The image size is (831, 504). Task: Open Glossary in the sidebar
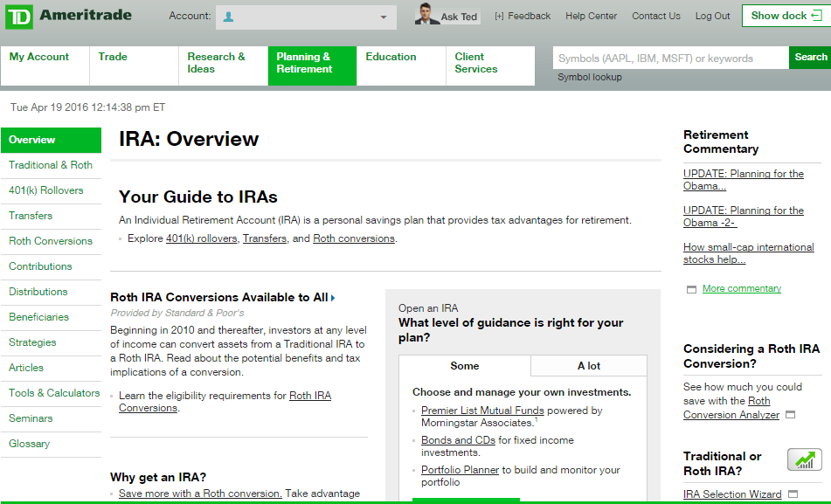coord(51,444)
